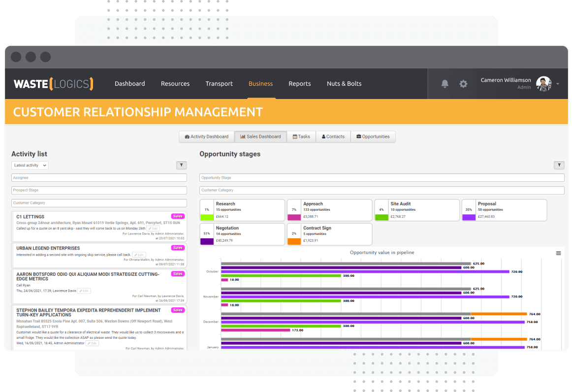This screenshot has width=572, height=392.
Task: Click the Waste Logics logo
Action: point(53,84)
